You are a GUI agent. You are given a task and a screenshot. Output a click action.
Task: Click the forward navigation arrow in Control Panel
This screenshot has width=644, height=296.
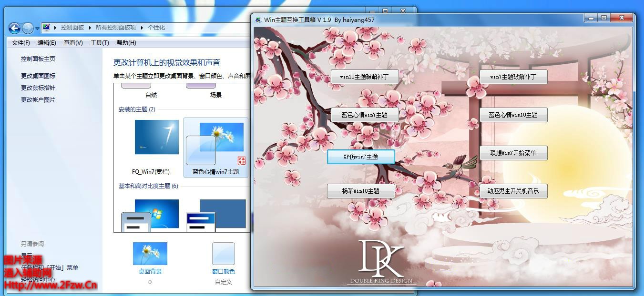pos(28,28)
